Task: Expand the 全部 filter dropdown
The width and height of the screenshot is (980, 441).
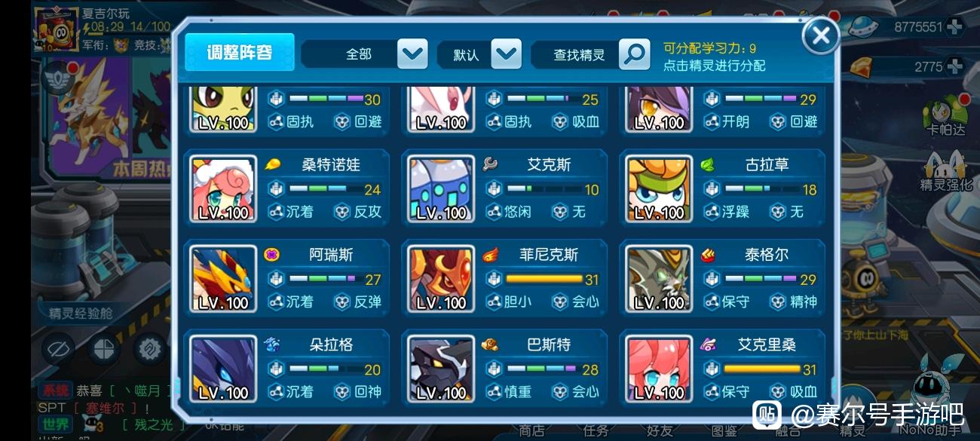Action: pos(412,54)
